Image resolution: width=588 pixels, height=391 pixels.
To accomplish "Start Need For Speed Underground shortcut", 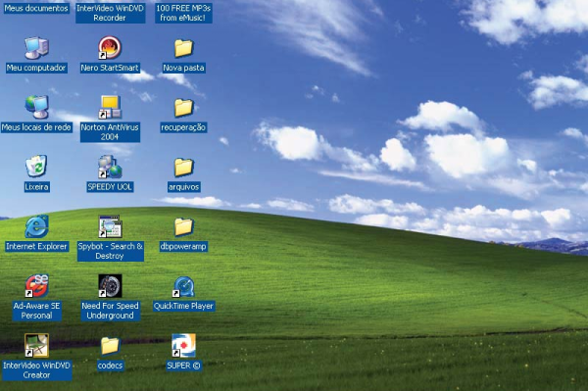I will (110, 286).
